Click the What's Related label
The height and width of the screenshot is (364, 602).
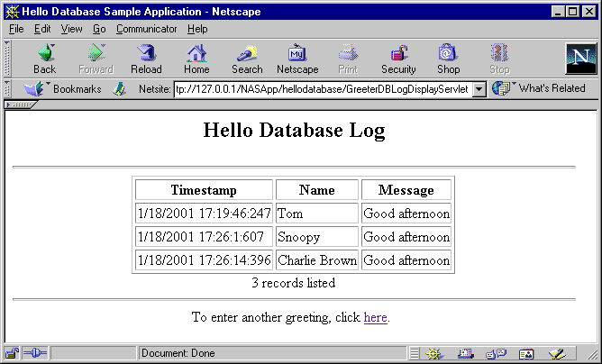coord(552,88)
